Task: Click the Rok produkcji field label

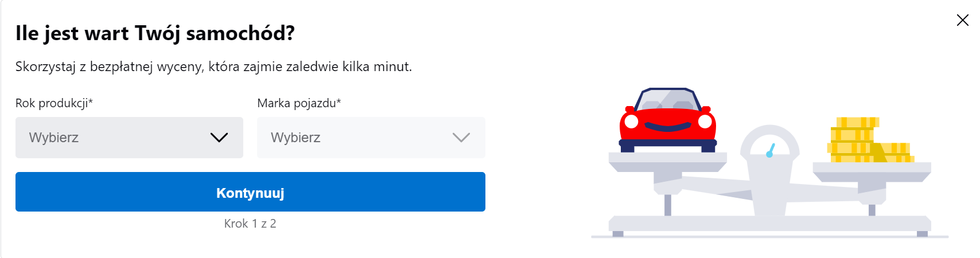Action: [54, 103]
